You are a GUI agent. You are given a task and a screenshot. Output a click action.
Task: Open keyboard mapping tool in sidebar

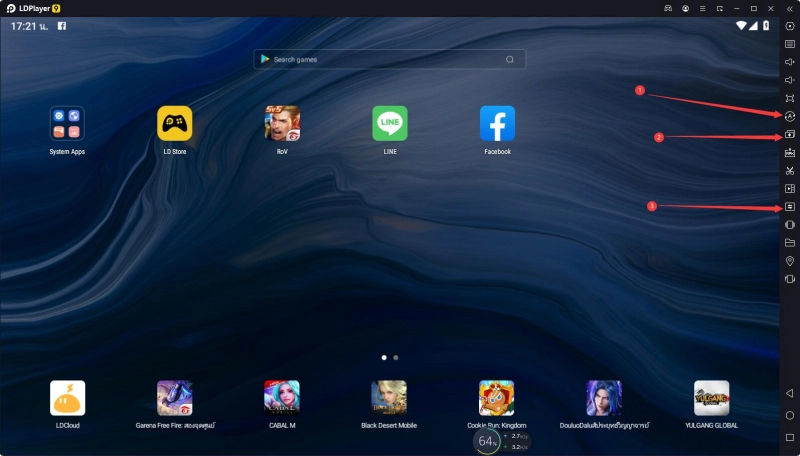pyautogui.click(x=789, y=44)
